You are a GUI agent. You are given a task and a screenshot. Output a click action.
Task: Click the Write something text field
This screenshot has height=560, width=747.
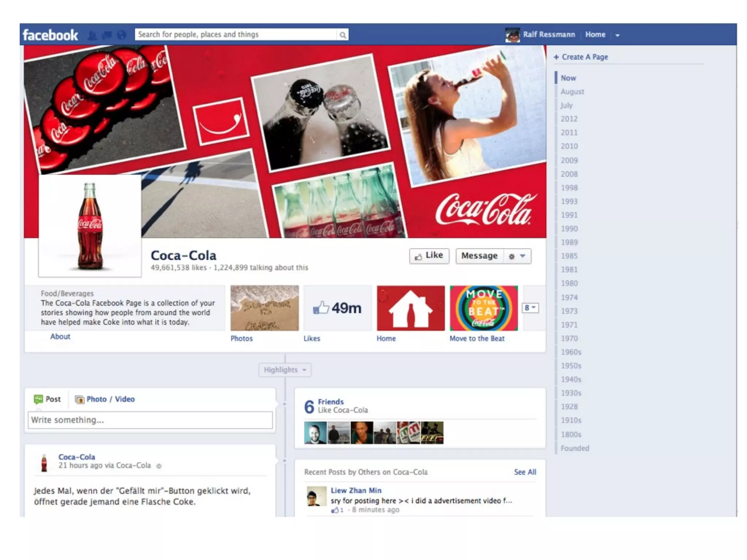coord(150,420)
